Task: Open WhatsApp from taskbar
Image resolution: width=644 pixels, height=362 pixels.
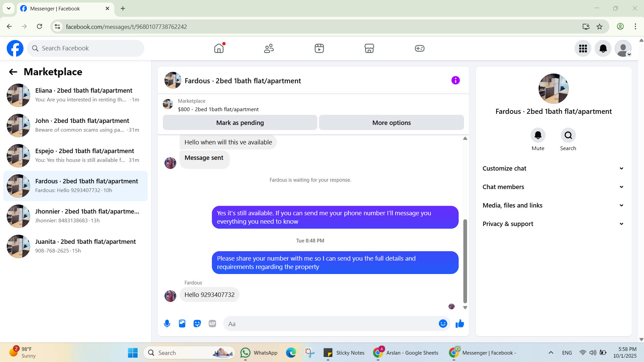Action: (259, 353)
